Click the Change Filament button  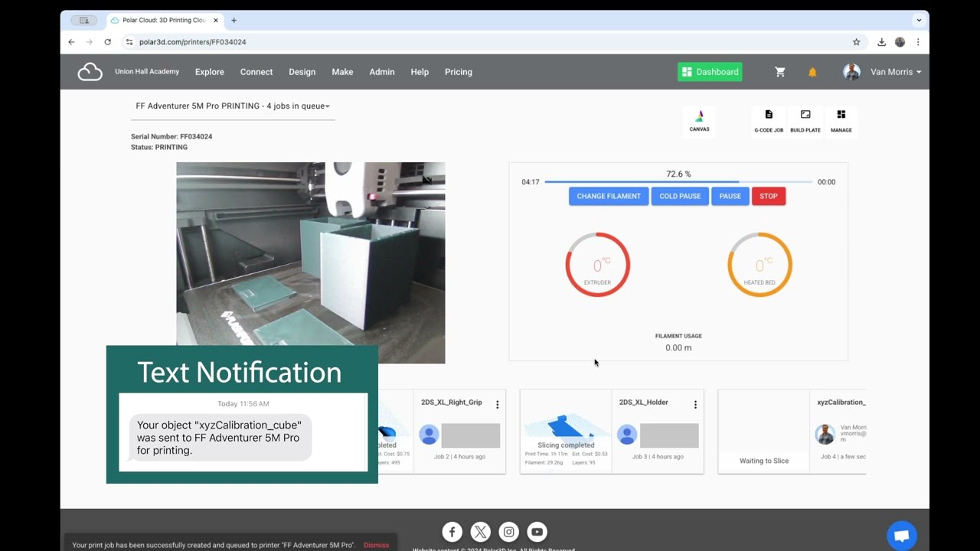[x=609, y=197]
